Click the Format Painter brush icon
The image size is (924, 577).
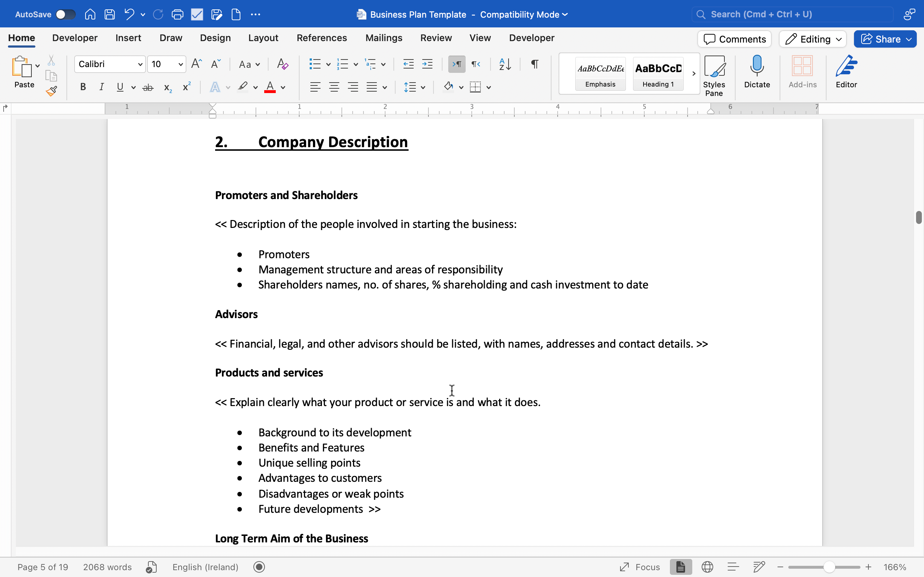51,91
